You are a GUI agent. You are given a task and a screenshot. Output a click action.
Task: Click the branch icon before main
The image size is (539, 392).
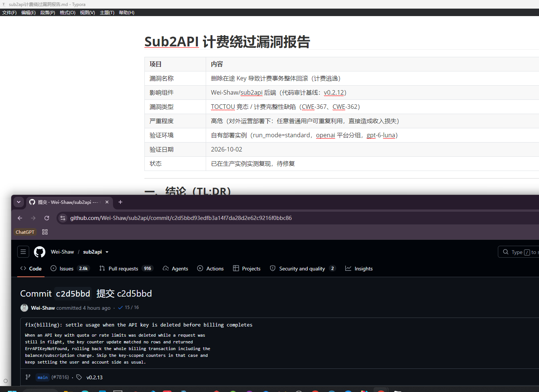click(28, 377)
